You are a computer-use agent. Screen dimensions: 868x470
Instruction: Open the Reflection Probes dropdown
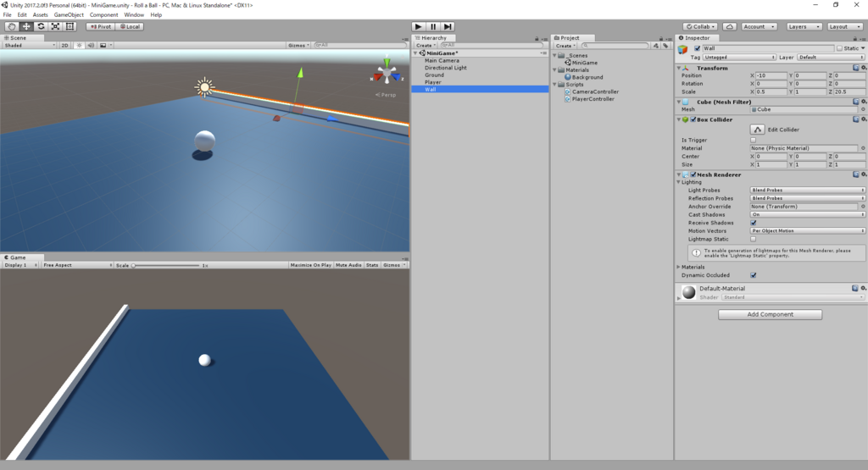[x=808, y=198]
